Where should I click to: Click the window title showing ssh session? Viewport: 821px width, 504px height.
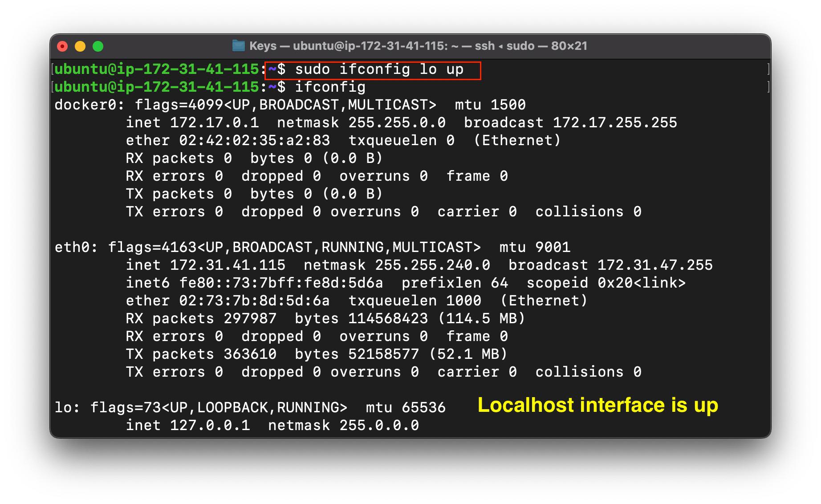410,45
